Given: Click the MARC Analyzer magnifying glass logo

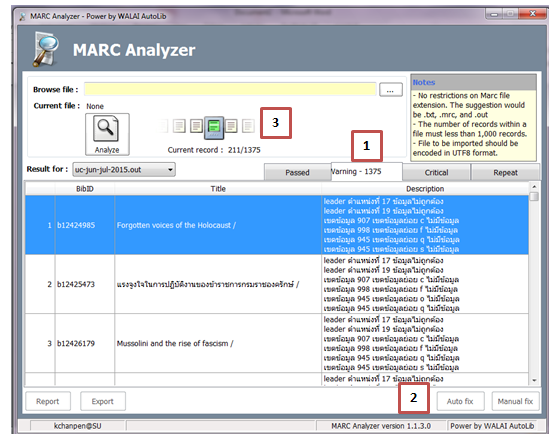Looking at the screenshot, I should 46,49.
